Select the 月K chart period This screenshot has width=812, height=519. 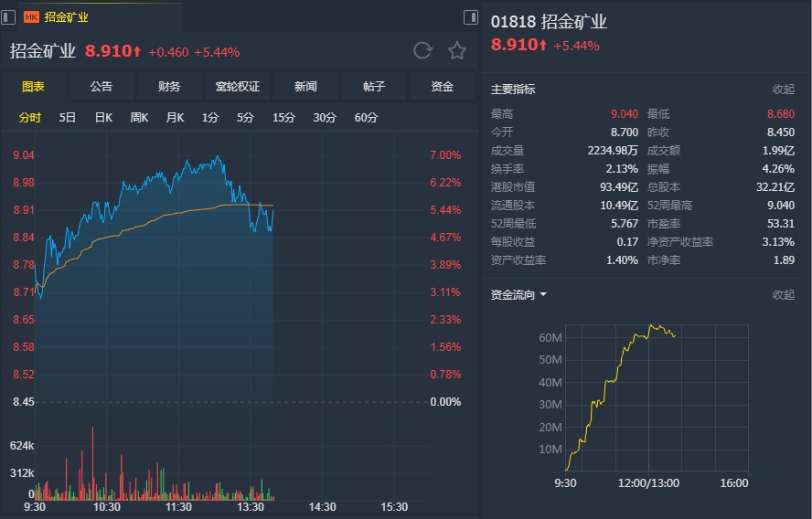pyautogui.click(x=175, y=117)
